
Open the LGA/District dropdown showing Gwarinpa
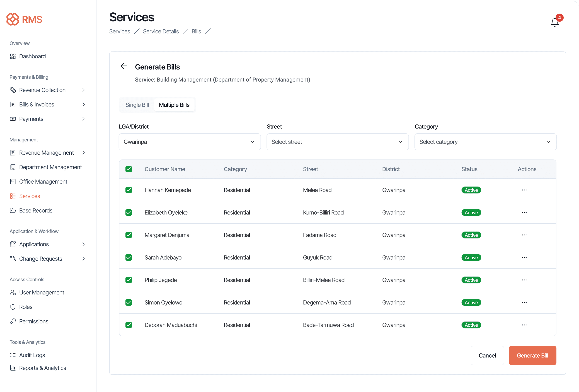click(x=190, y=142)
